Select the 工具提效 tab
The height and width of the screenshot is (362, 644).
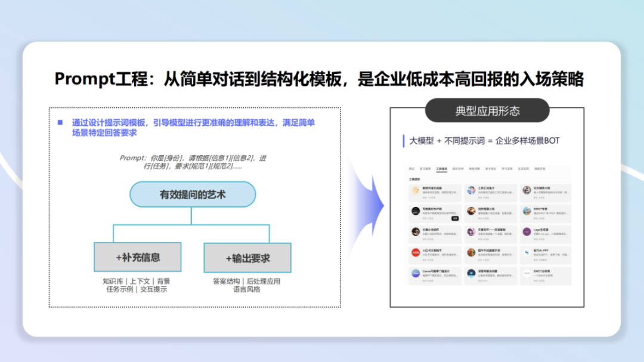pyautogui.click(x=441, y=169)
